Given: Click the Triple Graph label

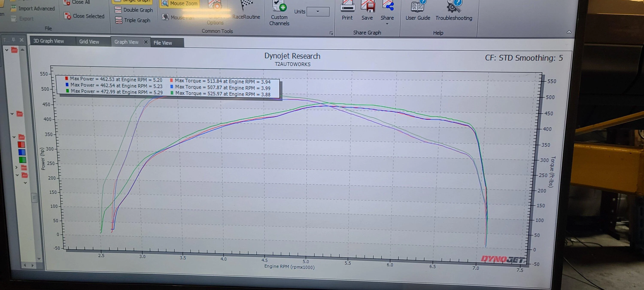Looking at the screenshot, I should point(137,20).
